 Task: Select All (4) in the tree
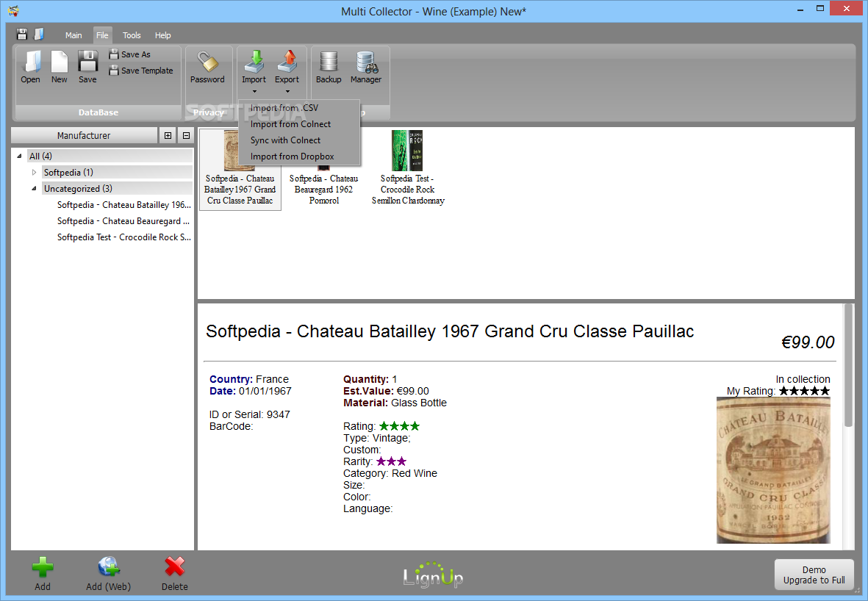click(x=110, y=156)
